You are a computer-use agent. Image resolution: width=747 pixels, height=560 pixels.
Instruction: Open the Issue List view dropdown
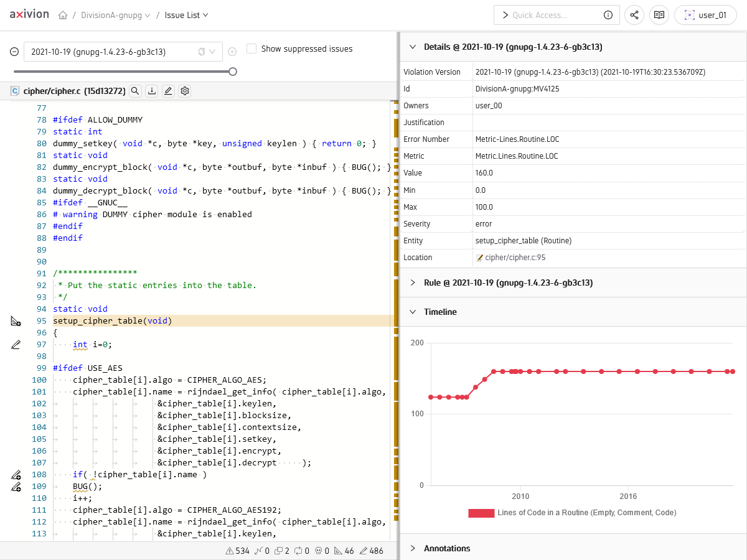(x=186, y=16)
